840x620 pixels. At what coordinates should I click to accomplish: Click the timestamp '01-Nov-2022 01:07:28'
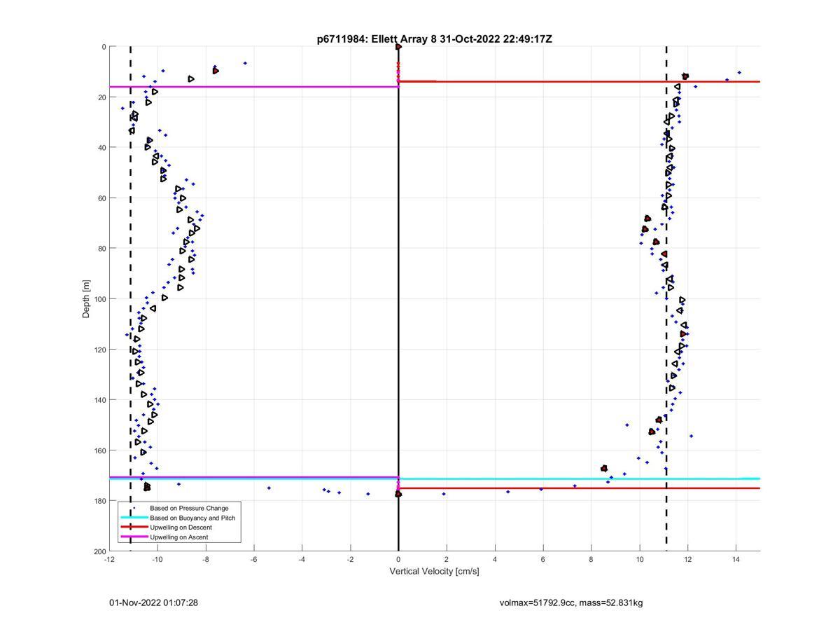point(153,602)
